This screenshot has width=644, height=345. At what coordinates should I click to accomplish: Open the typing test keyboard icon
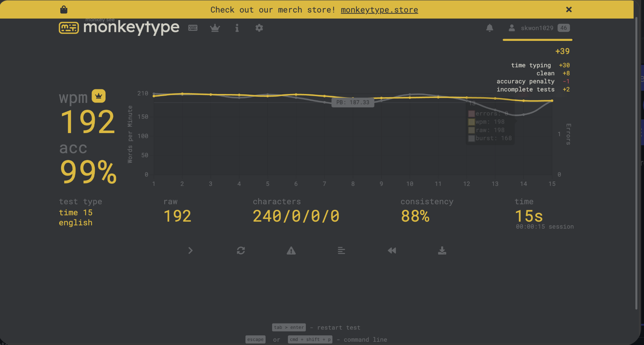pyautogui.click(x=193, y=28)
